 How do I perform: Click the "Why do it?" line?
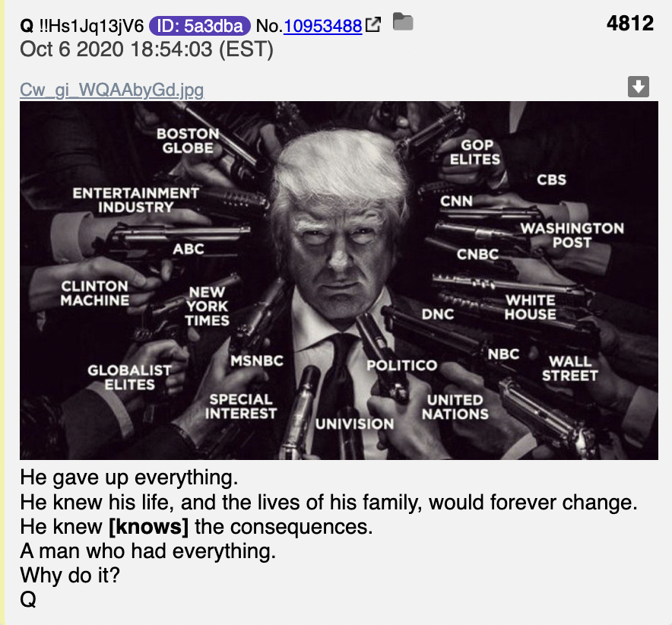coord(70,576)
